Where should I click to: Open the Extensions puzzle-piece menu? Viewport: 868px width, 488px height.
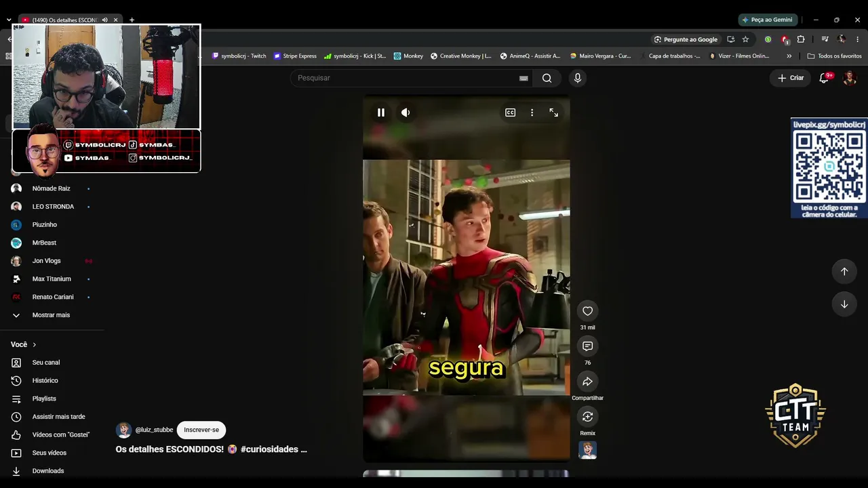pos(801,39)
